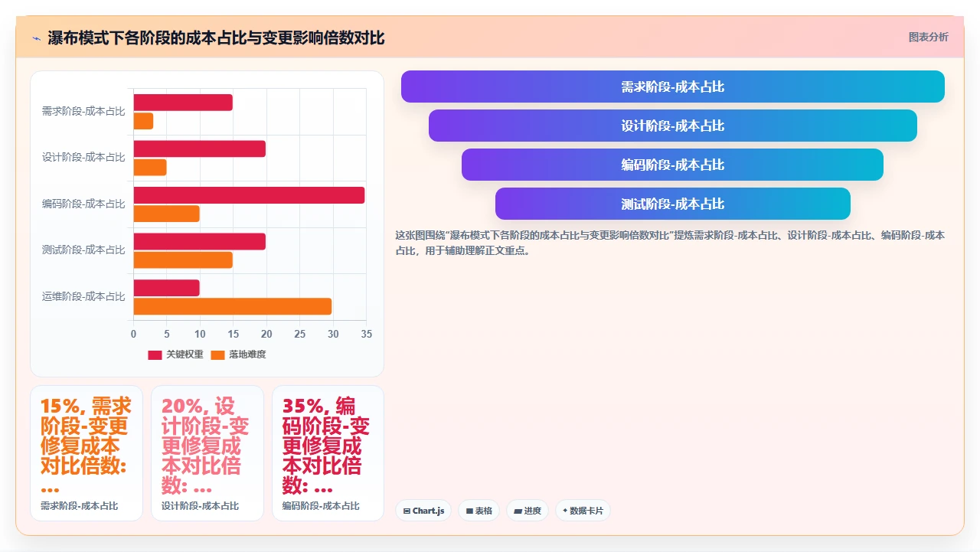Click orange bar for 运维阶段-成本占比
980x552 pixels.
[x=233, y=306]
